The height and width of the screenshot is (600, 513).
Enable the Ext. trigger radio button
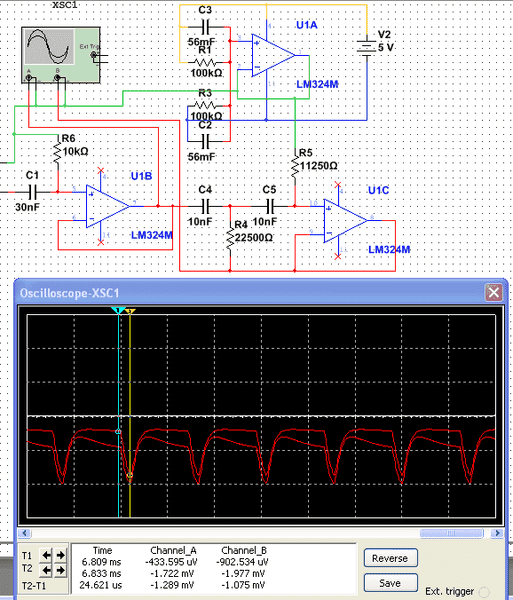click(484, 592)
